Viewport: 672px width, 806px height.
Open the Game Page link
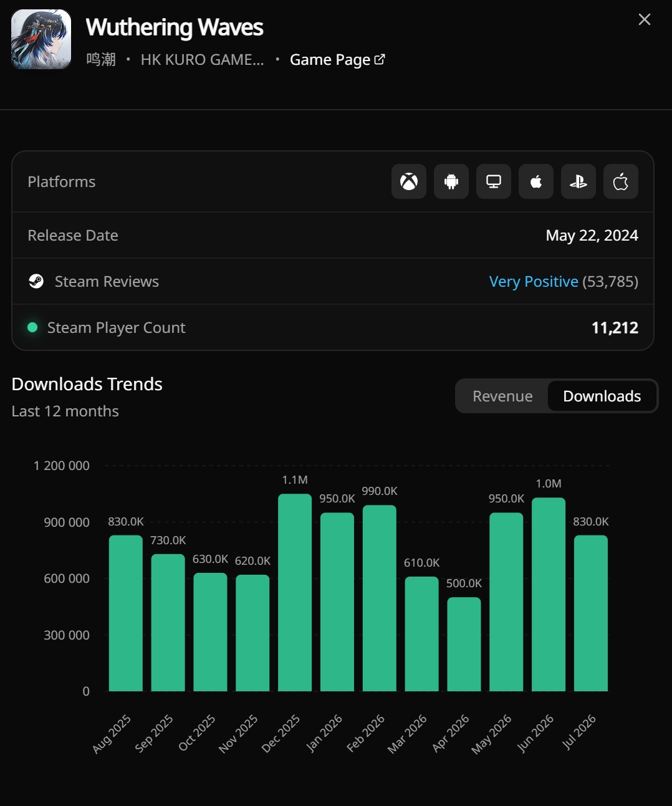pos(337,60)
